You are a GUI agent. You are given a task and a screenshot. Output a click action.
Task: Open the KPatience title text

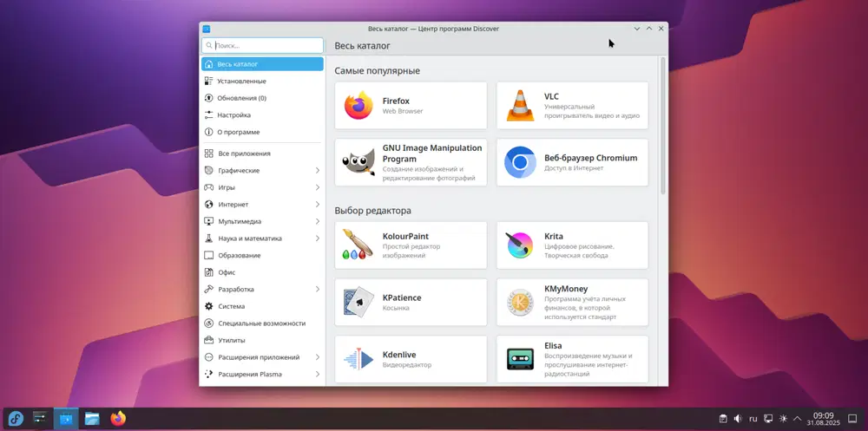point(402,297)
